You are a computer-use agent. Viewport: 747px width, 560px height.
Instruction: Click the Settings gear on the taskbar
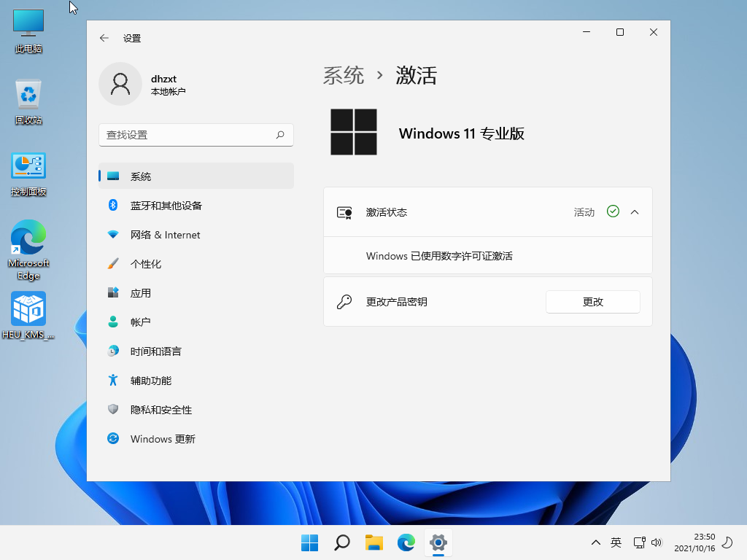pos(438,542)
